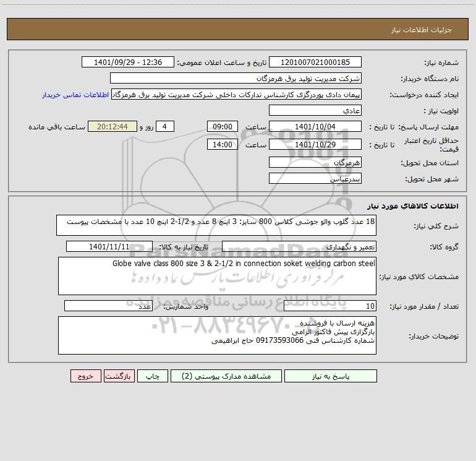The image size is (476, 461).
Task: Click Globe valve class 800 specification text area
Action: pyautogui.click(x=217, y=276)
